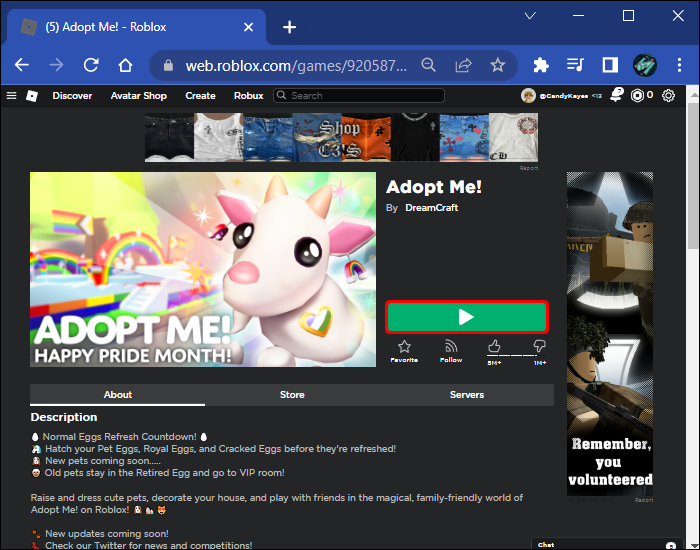Click the thumbs down dislike icon
Image resolution: width=700 pixels, height=550 pixels.
pyautogui.click(x=539, y=346)
